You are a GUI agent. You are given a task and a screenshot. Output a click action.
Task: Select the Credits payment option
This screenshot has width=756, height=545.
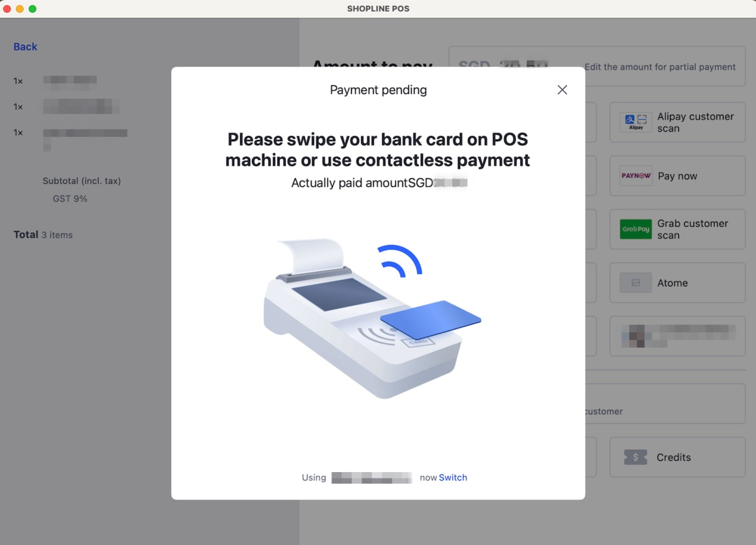coord(677,457)
